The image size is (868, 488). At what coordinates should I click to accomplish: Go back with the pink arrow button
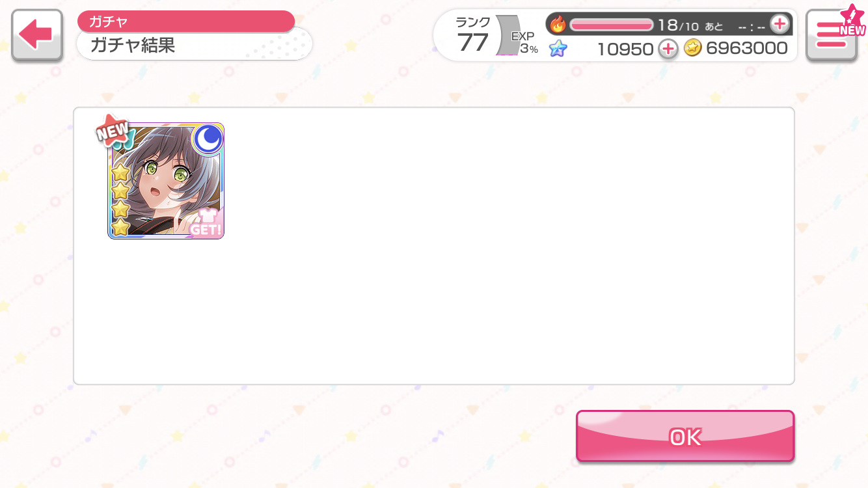pos(37,36)
